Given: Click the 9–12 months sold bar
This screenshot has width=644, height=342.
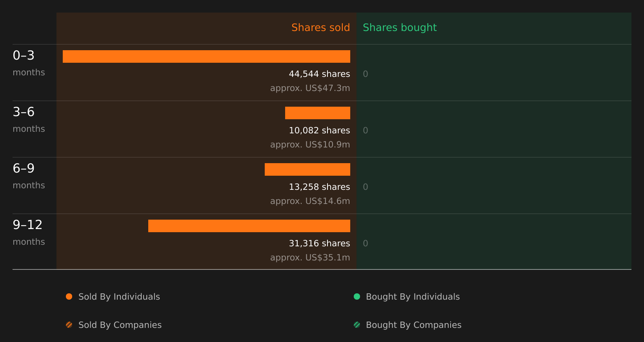Looking at the screenshot, I should point(249,226).
